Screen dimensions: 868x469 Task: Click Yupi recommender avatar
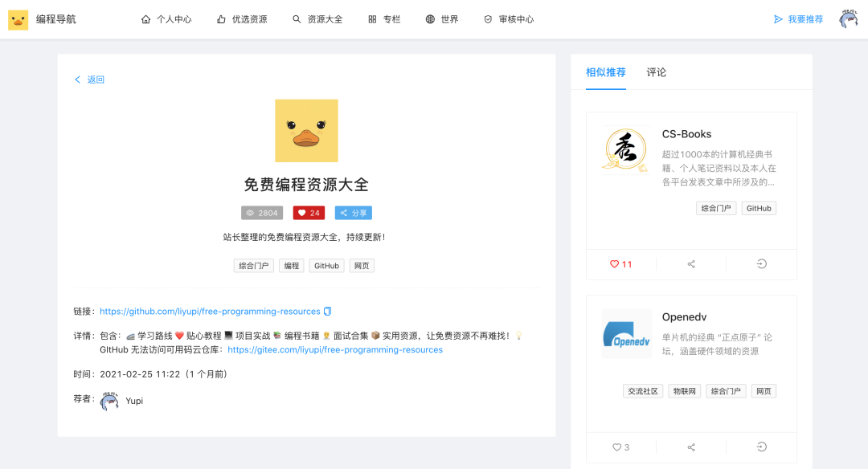pos(109,401)
